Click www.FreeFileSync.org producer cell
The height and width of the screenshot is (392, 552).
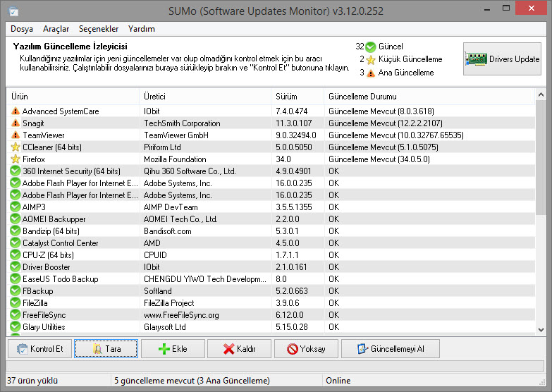[x=181, y=315]
